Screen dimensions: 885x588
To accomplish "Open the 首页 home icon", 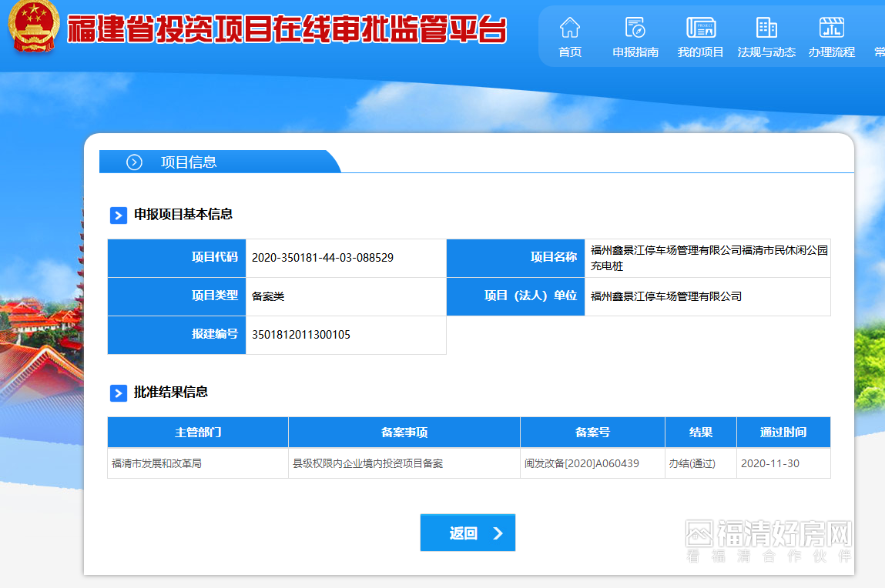I will pos(569,27).
